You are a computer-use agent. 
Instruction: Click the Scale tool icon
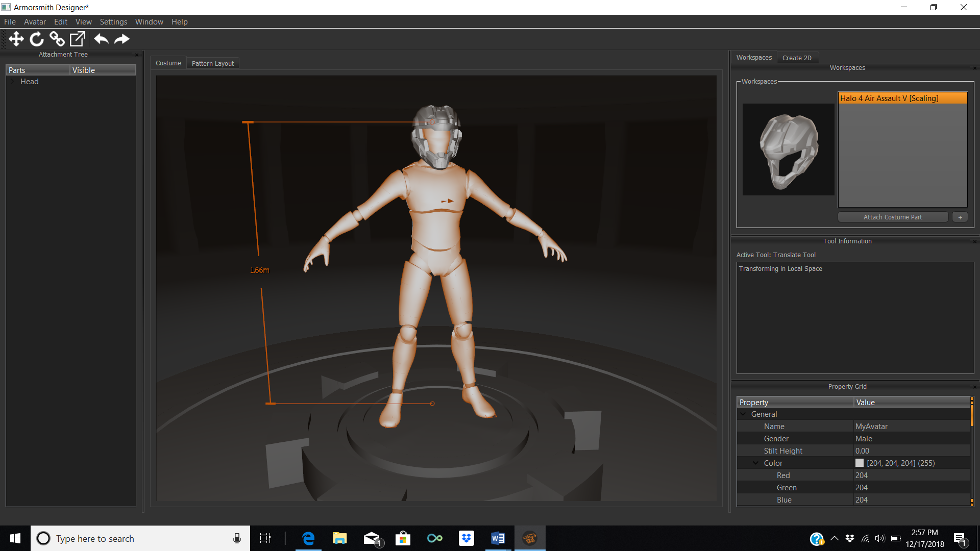[78, 39]
